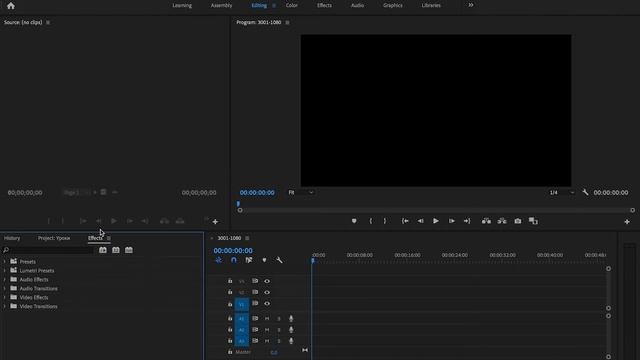Show more workspaces with double-arrow overflow
This screenshot has height=360, width=640.
pyautogui.click(x=471, y=5)
